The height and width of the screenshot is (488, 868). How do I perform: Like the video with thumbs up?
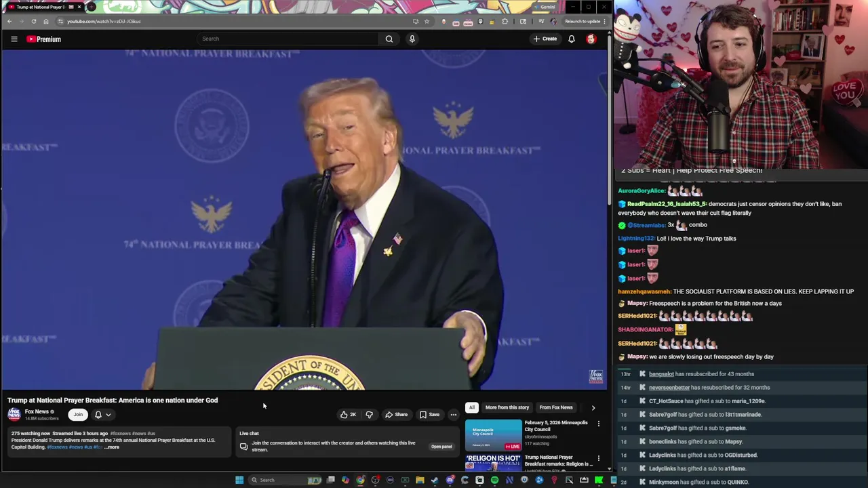click(349, 414)
